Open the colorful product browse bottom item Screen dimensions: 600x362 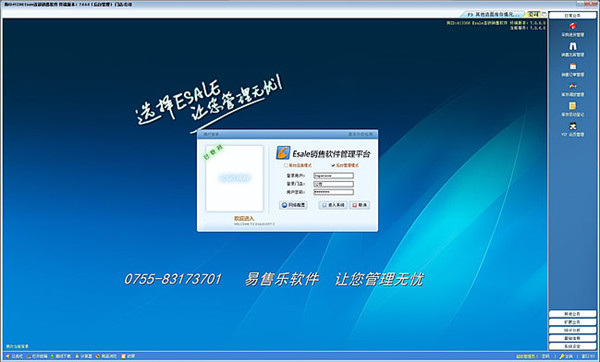(x=106, y=356)
